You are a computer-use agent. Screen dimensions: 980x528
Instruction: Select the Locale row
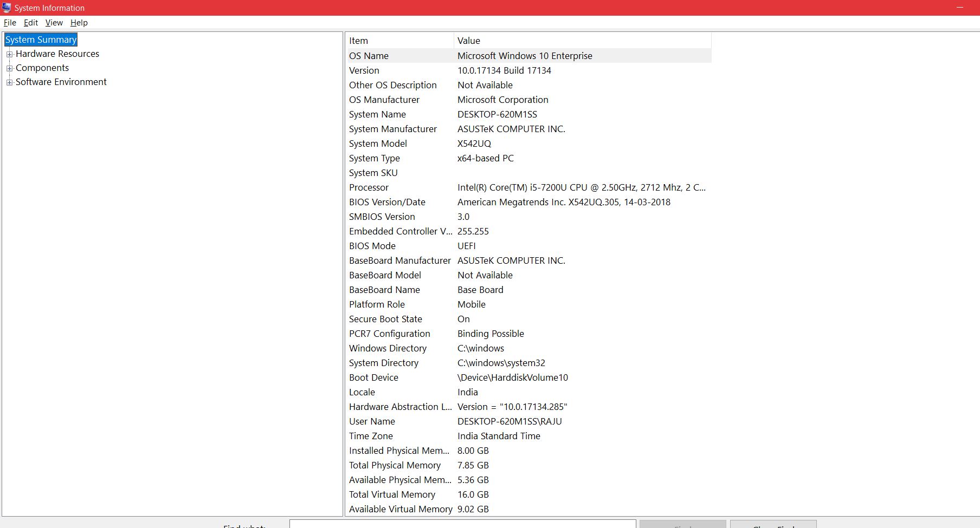coord(529,392)
